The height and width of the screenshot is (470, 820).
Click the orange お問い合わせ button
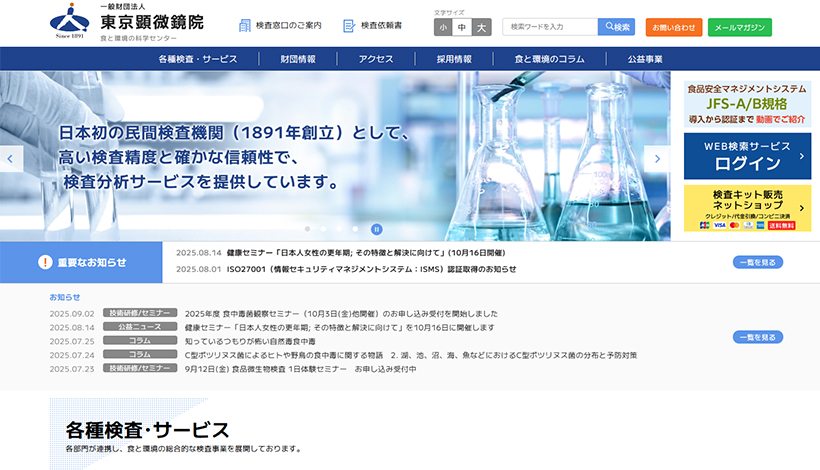673,27
